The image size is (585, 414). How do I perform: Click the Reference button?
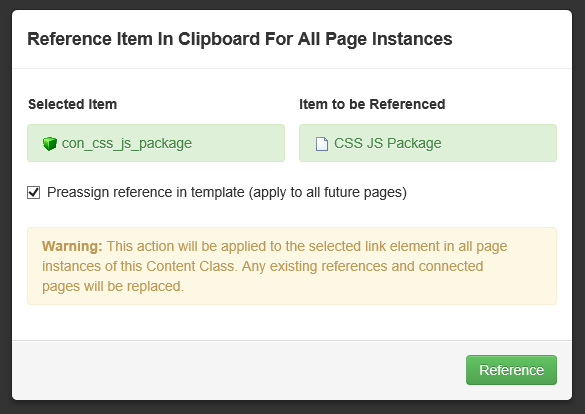tap(511, 370)
